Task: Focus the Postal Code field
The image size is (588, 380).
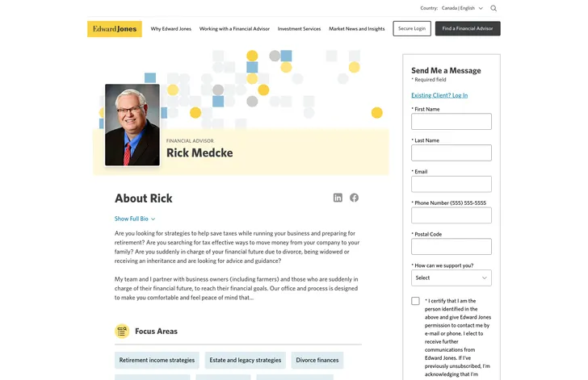Action: (451, 247)
